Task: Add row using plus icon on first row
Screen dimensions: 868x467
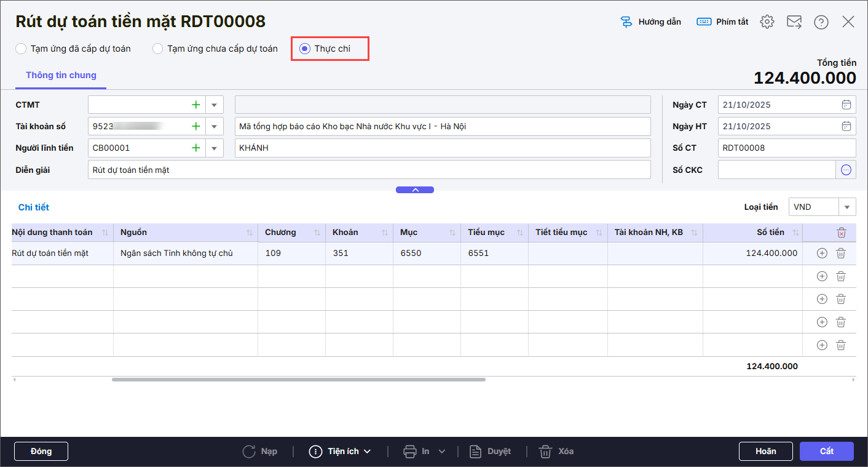Action: click(822, 253)
